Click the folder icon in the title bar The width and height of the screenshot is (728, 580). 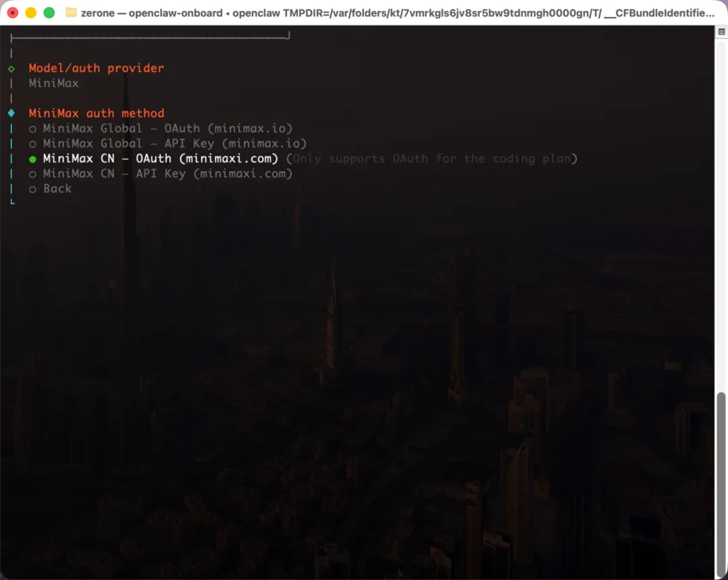click(x=71, y=13)
